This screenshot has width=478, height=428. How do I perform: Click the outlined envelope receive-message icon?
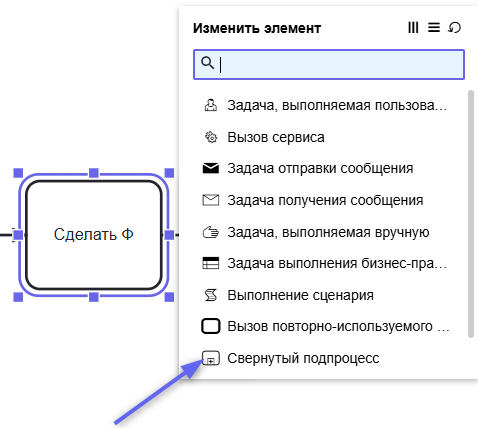coord(211,200)
